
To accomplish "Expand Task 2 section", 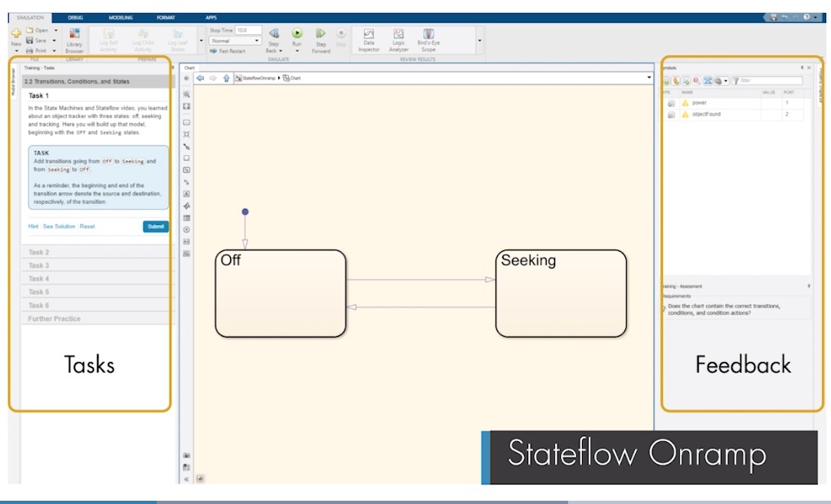I will pos(97,252).
